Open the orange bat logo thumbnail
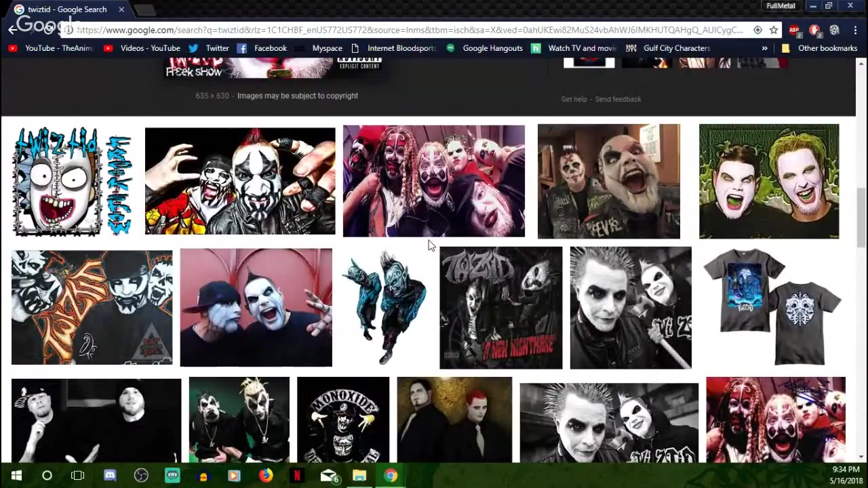 click(92, 308)
